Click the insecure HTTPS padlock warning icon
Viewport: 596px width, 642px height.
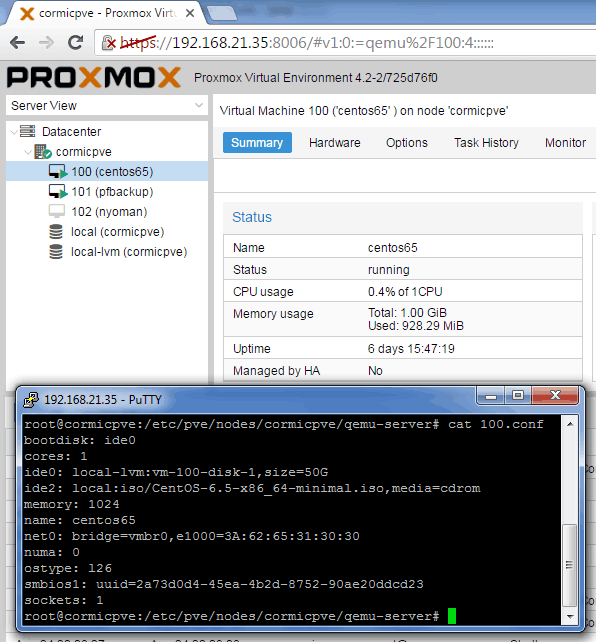click(x=109, y=43)
